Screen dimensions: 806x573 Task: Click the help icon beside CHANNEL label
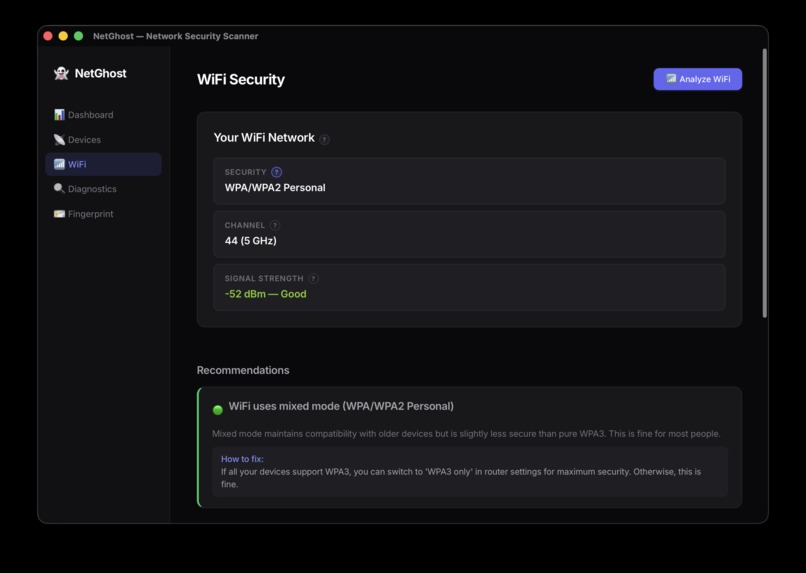pos(275,225)
